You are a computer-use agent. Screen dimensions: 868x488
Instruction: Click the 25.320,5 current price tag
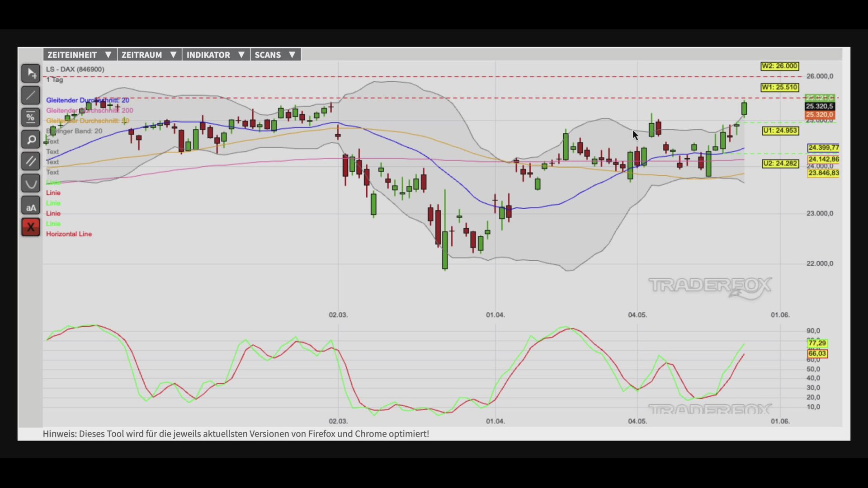pos(820,106)
